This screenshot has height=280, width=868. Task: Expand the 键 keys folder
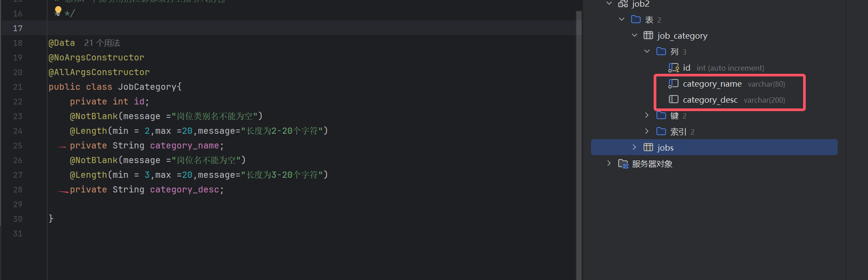(647, 116)
